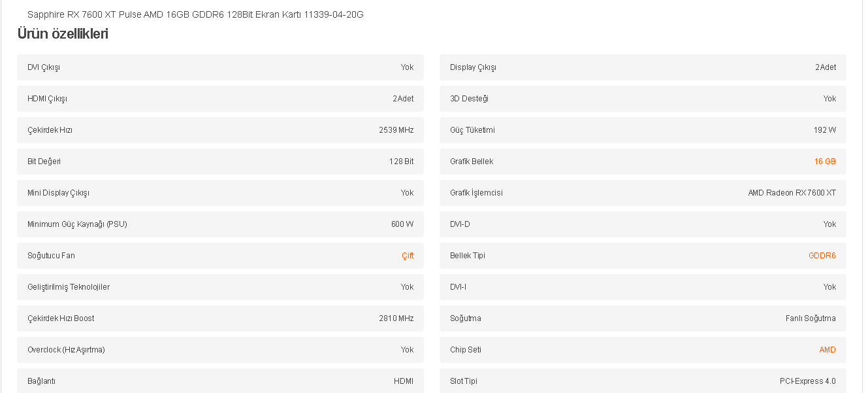The image size is (868, 393).
Task: Click the GDDR6 memory type link
Action: click(x=822, y=256)
